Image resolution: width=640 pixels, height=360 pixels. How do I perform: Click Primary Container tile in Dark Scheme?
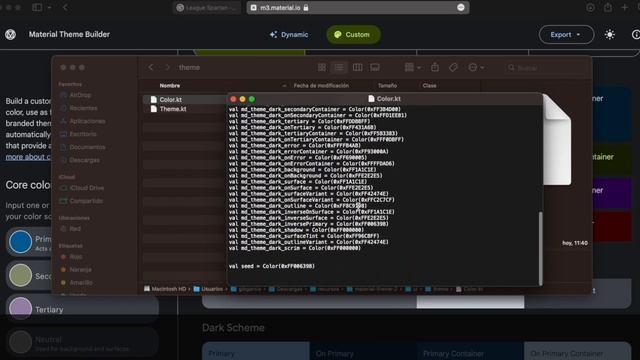(x=470, y=351)
